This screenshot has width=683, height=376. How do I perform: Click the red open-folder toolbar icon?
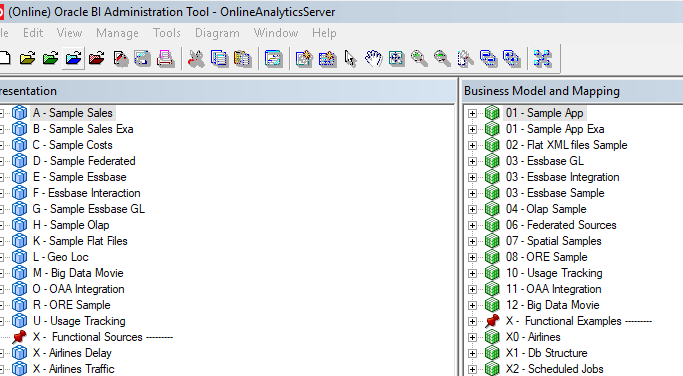(96, 58)
